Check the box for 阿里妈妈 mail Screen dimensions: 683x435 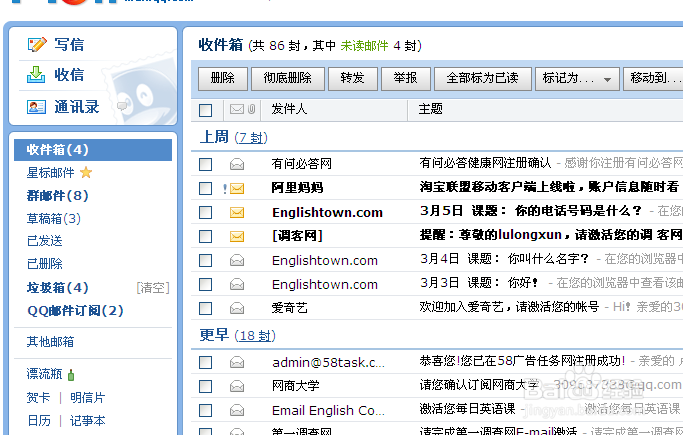coord(206,189)
